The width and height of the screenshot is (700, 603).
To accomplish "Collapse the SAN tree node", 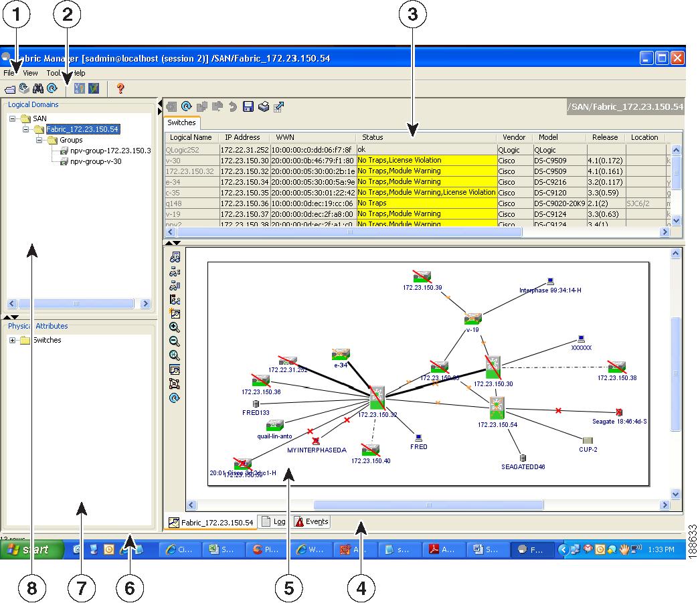I will pos(13,118).
